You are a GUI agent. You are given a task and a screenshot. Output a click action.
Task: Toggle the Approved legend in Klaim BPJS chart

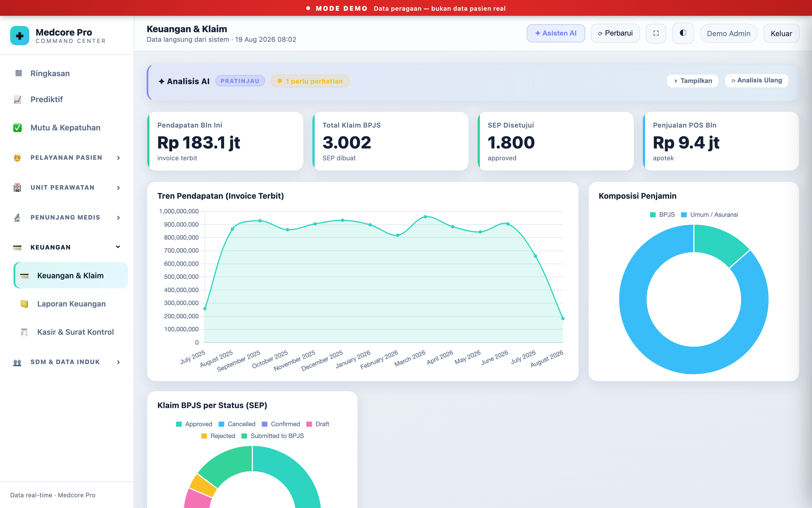194,424
